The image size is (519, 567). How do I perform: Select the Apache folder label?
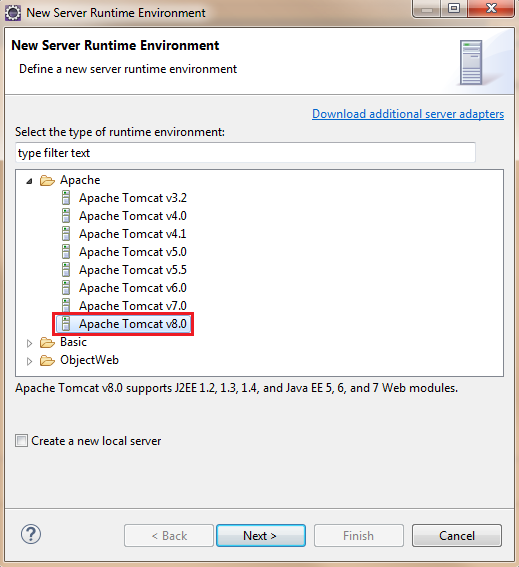80,180
